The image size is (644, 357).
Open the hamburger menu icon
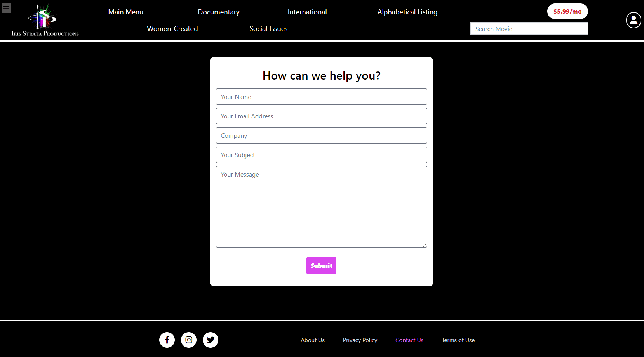coord(6,8)
